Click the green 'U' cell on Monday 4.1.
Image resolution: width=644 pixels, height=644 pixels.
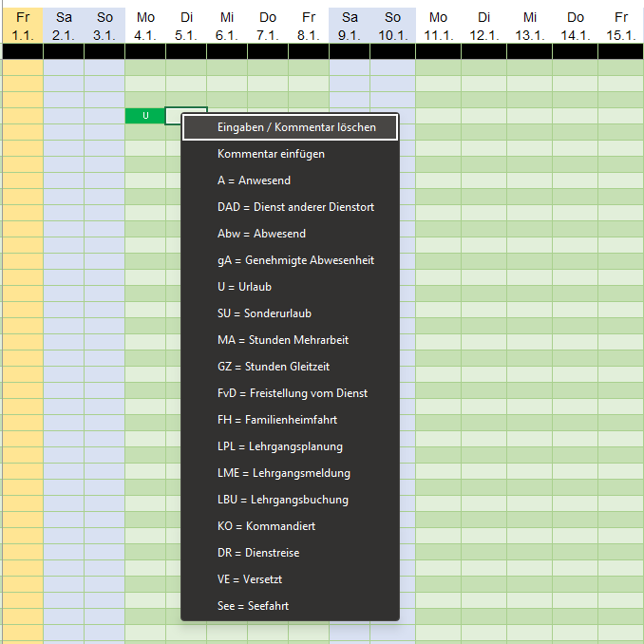click(145, 116)
